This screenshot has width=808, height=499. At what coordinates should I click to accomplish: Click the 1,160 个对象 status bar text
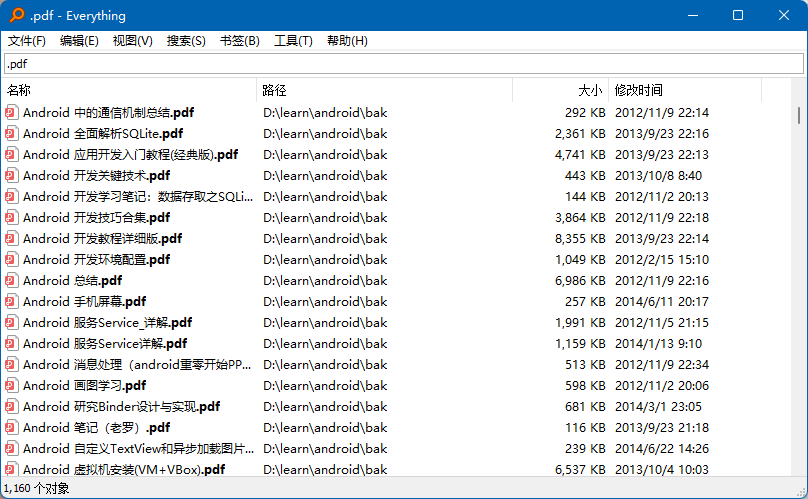36,488
